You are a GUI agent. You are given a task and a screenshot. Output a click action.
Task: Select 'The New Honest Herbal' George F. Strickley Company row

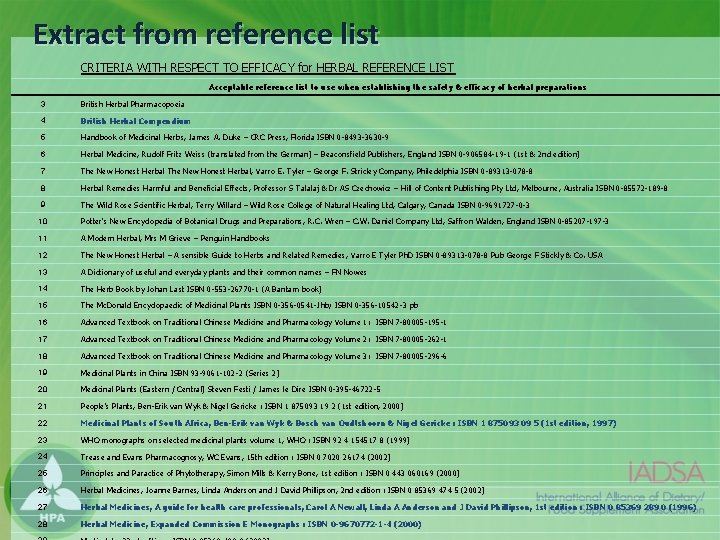tap(306, 171)
